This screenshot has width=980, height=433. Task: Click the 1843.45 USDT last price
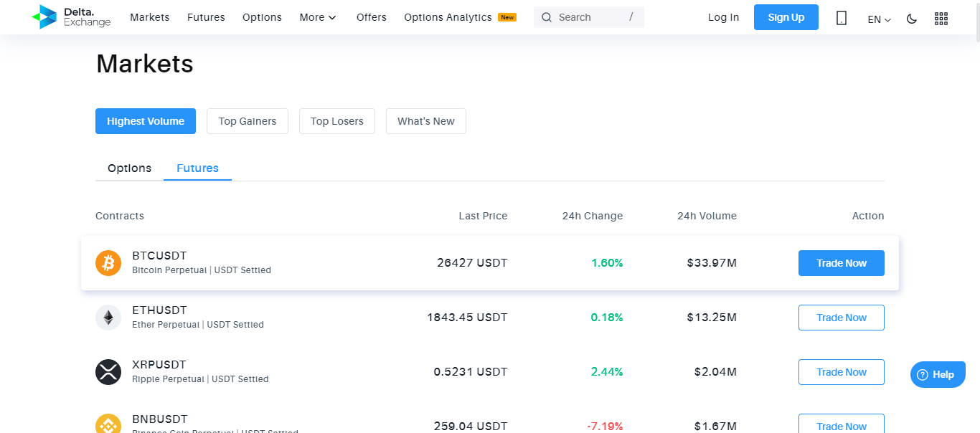point(467,318)
